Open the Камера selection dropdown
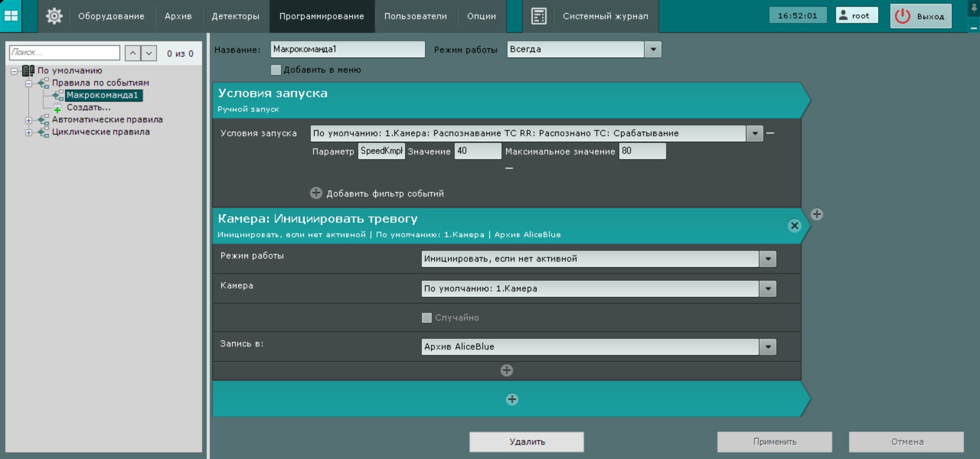This screenshot has height=459, width=980. coord(767,289)
